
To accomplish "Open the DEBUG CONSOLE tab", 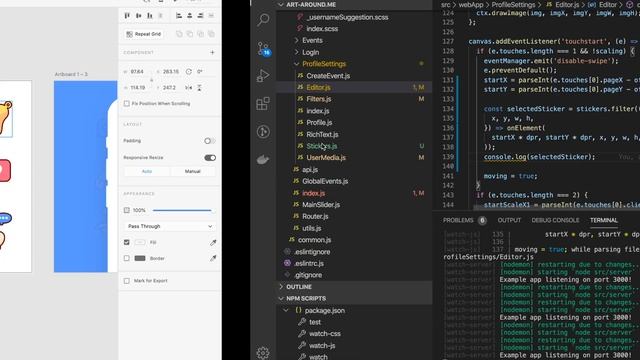I will coord(555,220).
